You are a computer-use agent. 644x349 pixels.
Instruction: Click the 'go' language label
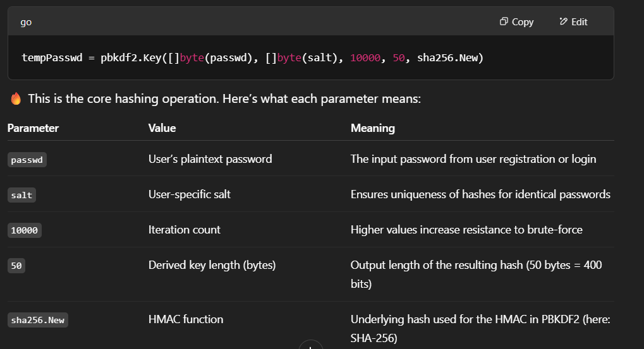point(26,22)
